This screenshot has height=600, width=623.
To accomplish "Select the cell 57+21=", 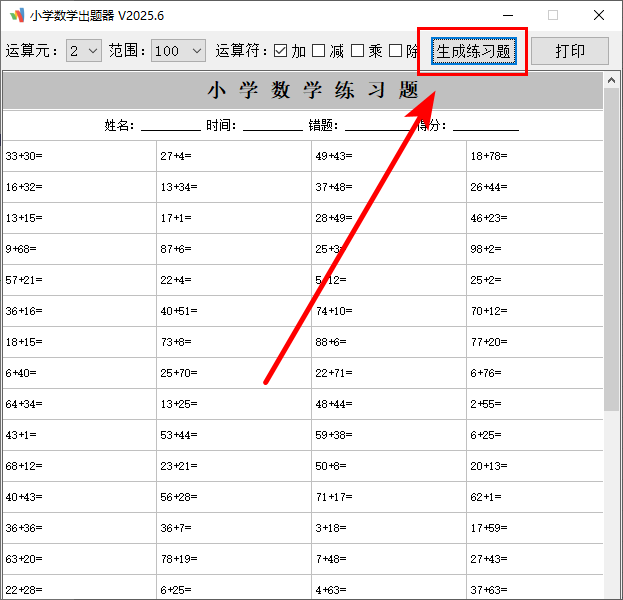I will 79,280.
